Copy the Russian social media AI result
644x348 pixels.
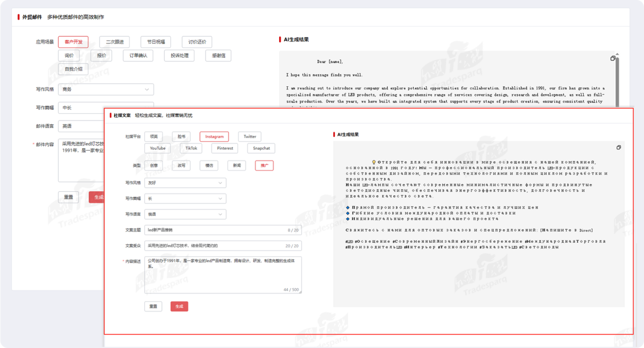[x=619, y=148]
